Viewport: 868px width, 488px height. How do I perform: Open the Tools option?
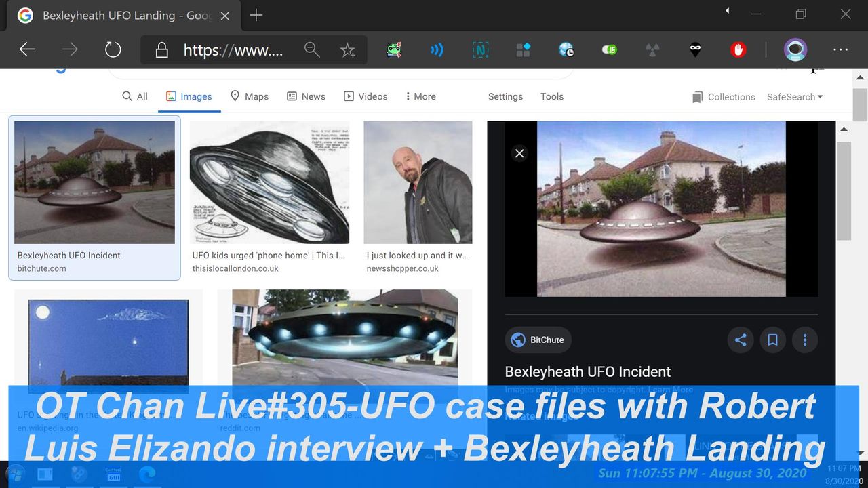click(x=552, y=96)
